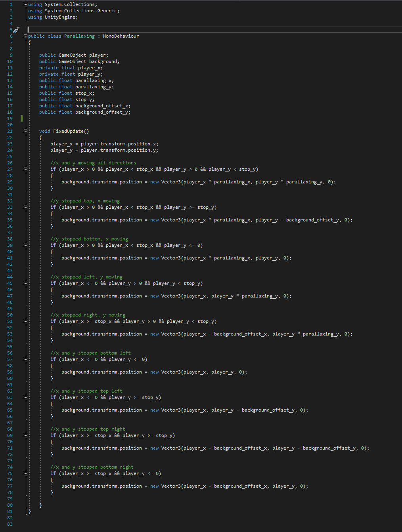This screenshot has height=532, width=402.
Task: Fold the 'stopped bottom left' if block
Action: [x=25, y=359]
